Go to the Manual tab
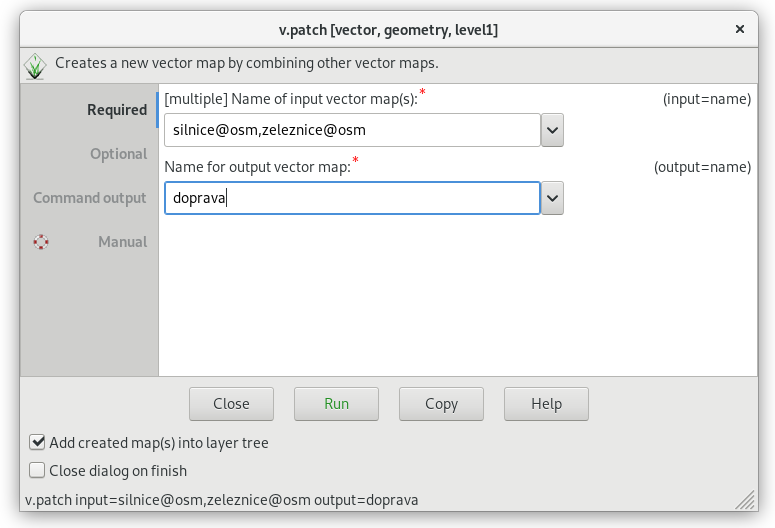 tap(123, 242)
